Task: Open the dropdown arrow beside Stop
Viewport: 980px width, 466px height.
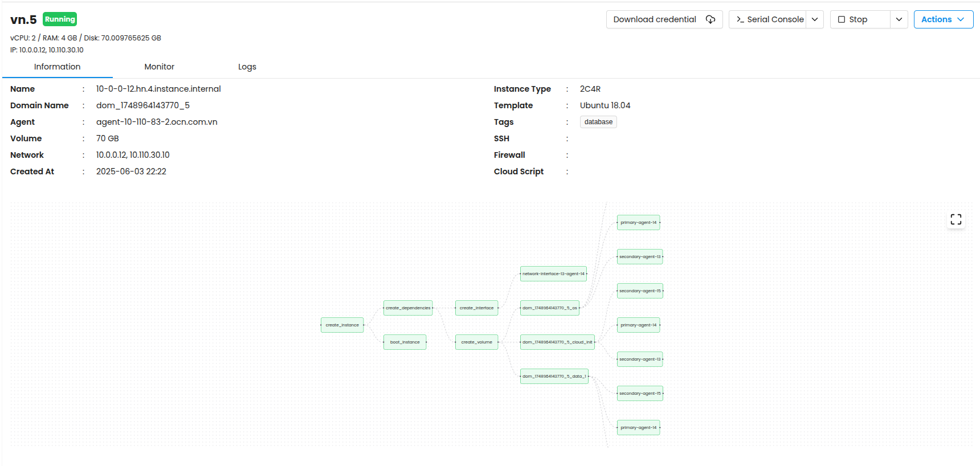Action: click(x=899, y=19)
